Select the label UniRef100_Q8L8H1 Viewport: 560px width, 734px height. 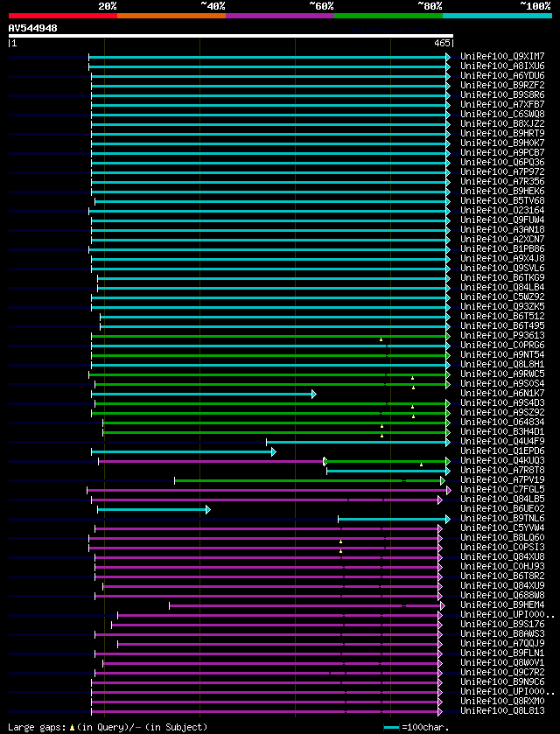[x=502, y=364]
